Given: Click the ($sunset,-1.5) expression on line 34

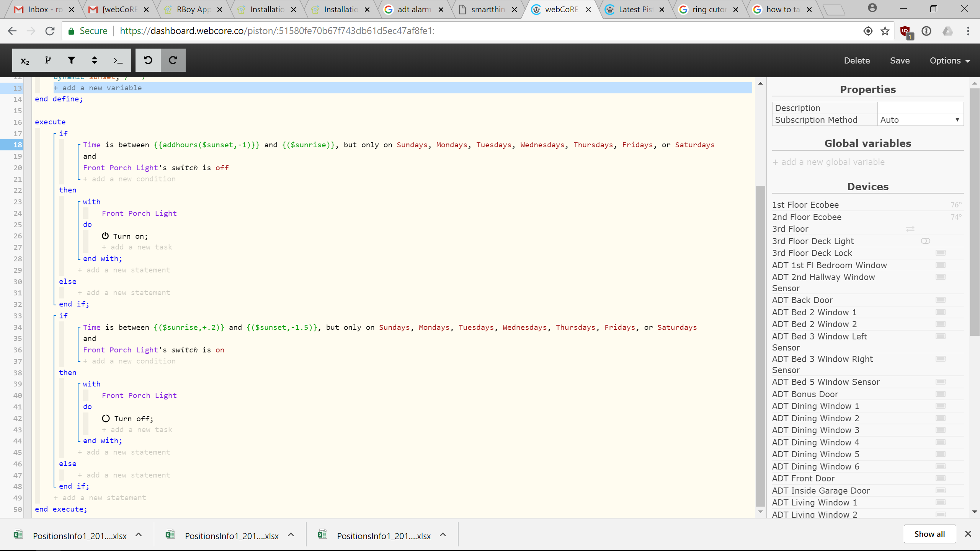Looking at the screenshot, I should pos(283,327).
